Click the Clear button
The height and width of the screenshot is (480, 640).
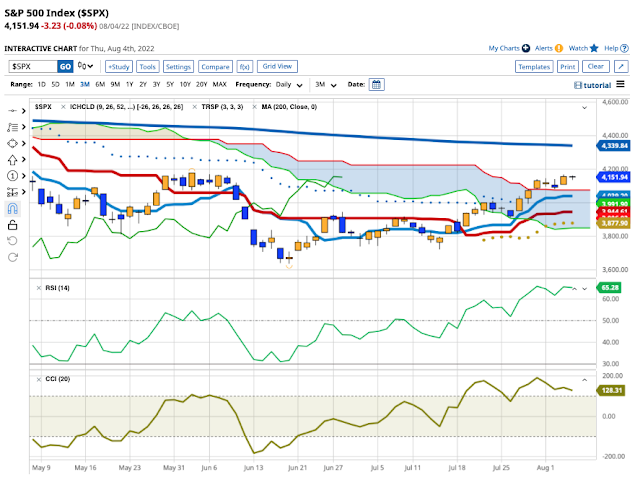[x=596, y=67]
